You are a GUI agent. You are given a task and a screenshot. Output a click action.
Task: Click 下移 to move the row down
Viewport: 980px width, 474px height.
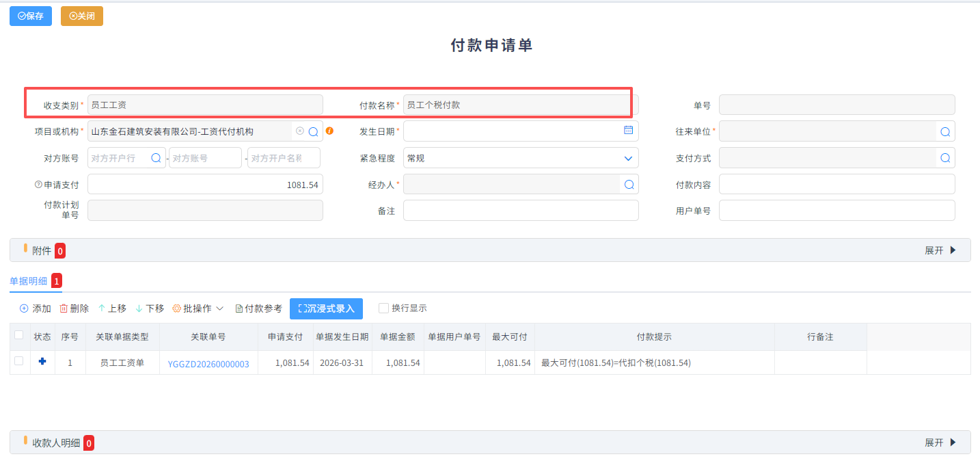(150, 308)
